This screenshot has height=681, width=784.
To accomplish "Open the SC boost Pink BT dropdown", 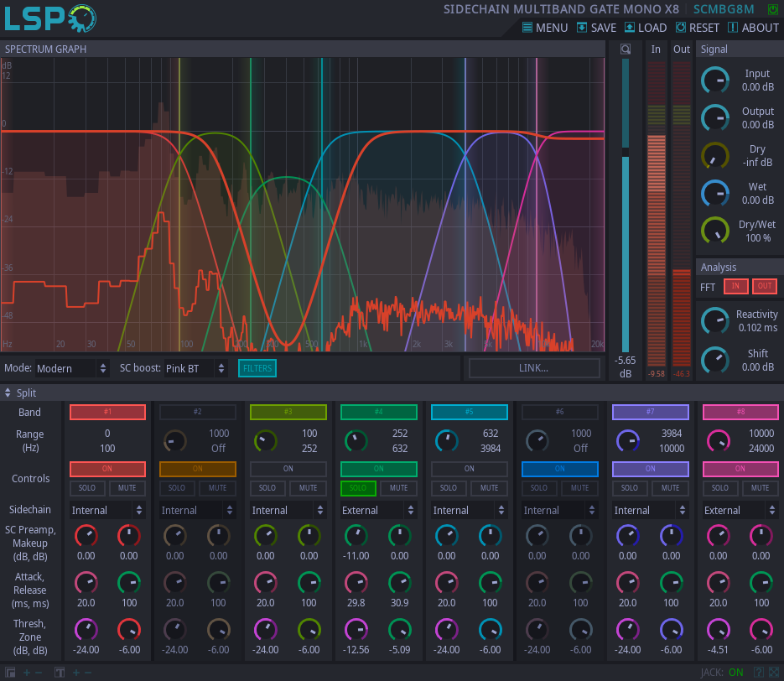I will coord(195,368).
